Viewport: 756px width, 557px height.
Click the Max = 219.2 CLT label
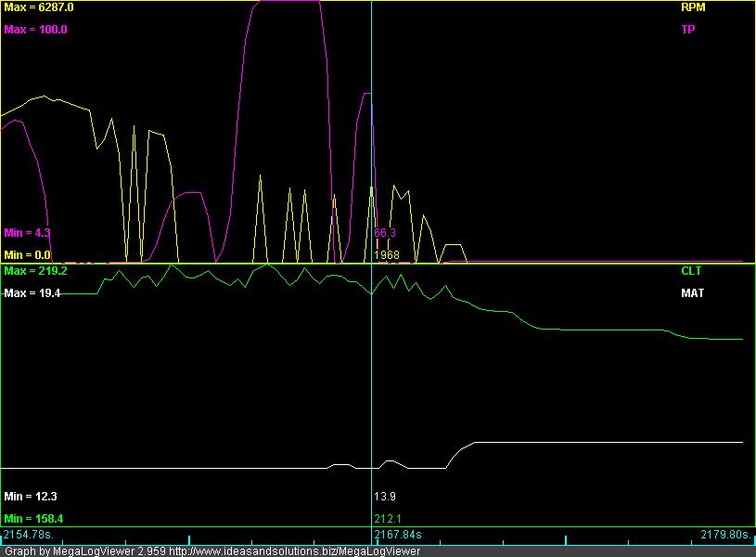[35, 271]
